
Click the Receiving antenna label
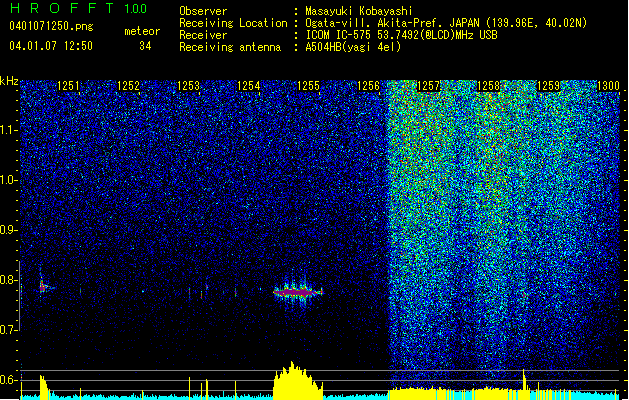230,47
